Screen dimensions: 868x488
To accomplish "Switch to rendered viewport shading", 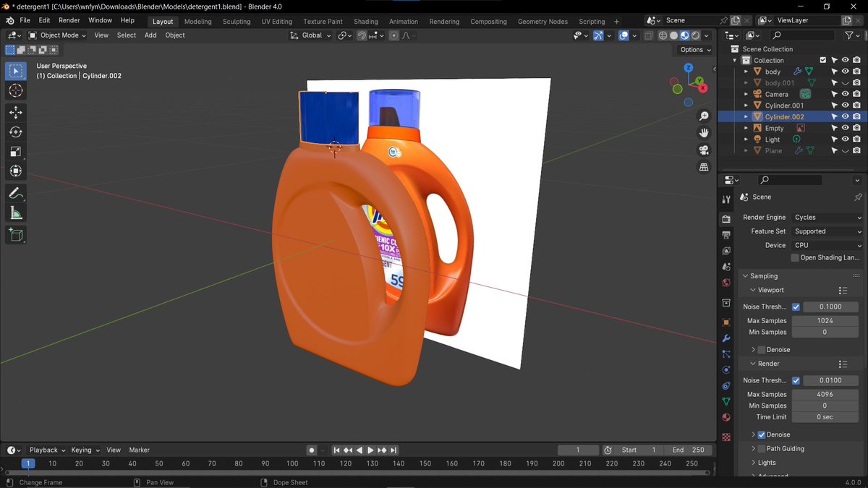I will 695,35.
